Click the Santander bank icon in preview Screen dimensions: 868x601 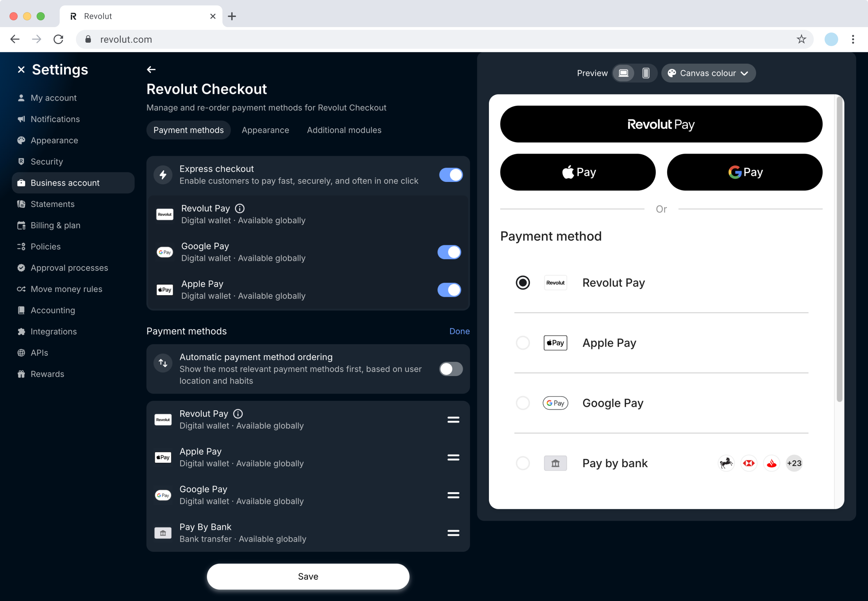pos(771,463)
